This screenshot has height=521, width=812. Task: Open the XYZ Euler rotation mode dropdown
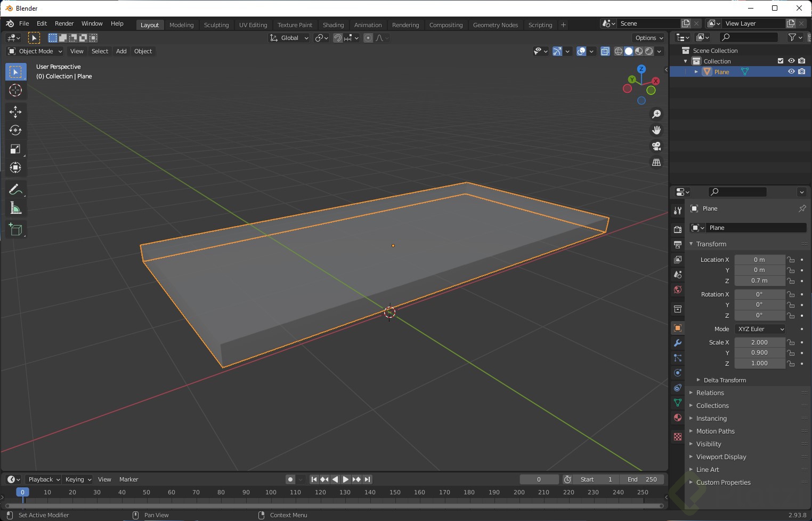[x=760, y=329]
